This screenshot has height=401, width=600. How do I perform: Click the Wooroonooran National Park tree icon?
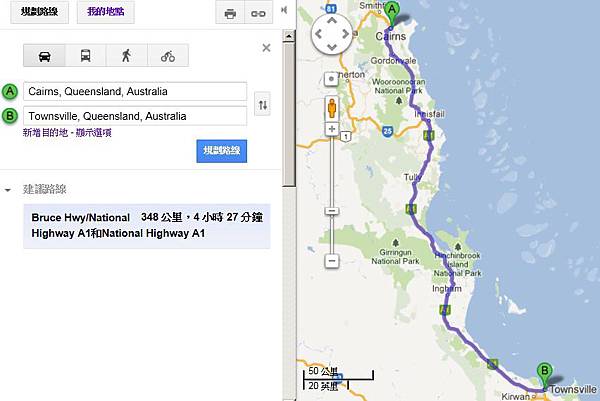(x=399, y=101)
